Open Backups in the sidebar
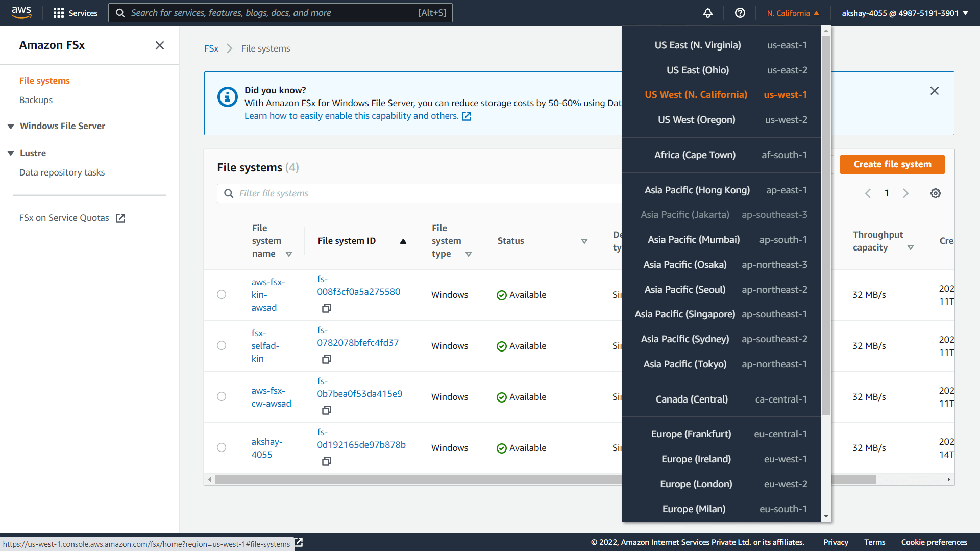980x551 pixels. click(36, 100)
